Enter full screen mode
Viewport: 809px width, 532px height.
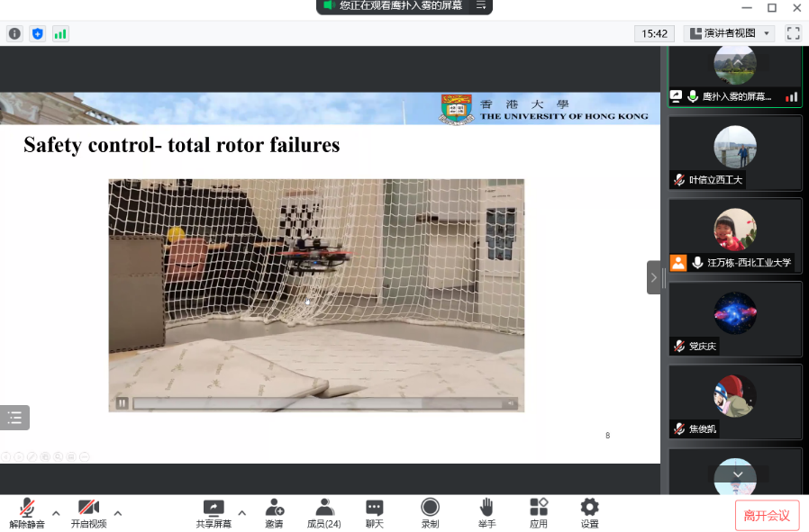click(793, 33)
